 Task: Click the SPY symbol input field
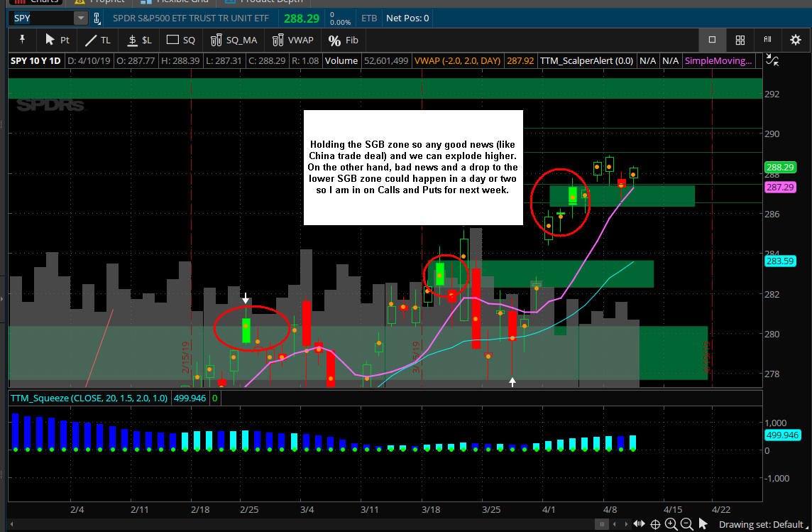pyautogui.click(x=41, y=18)
